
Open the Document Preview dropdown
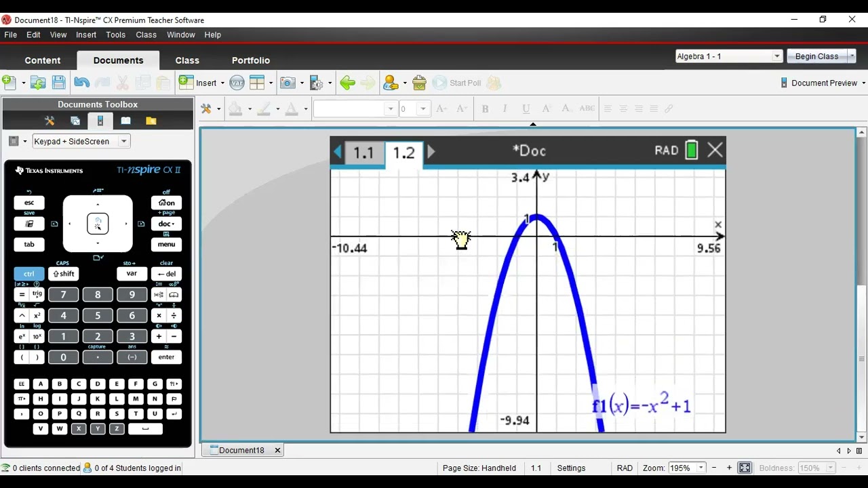(x=863, y=83)
